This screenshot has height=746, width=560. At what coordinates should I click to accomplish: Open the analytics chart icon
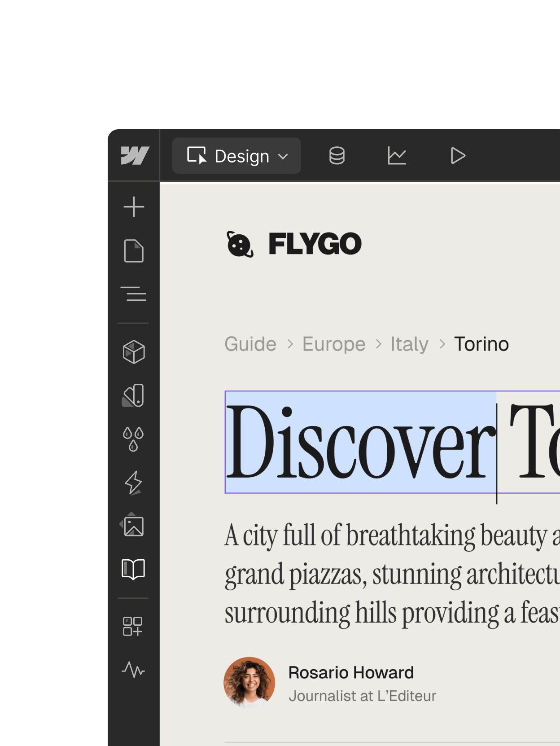397,156
